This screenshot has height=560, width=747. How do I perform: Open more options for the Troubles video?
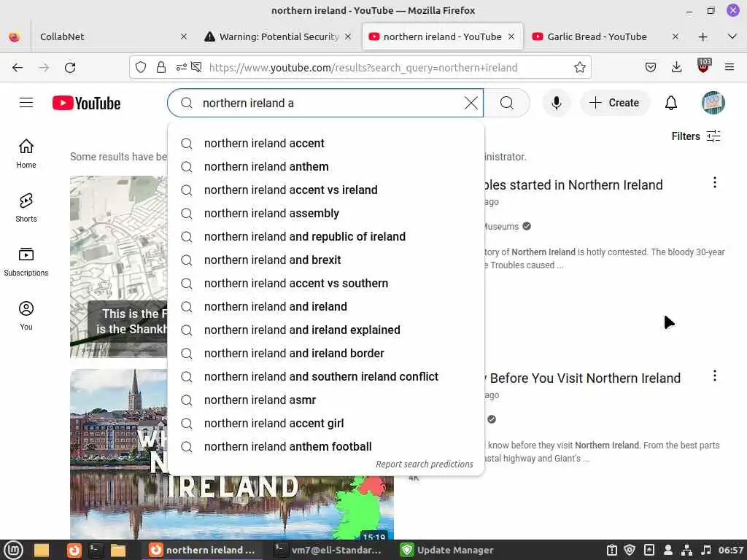click(714, 182)
